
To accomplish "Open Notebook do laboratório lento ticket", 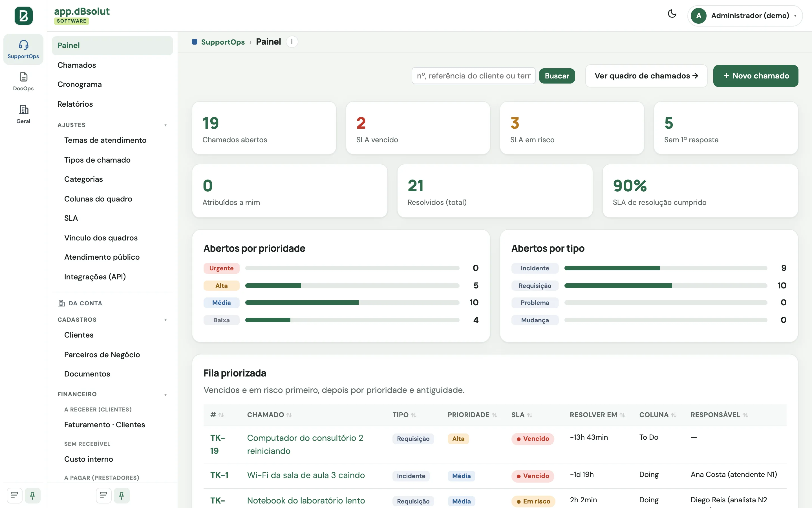I will click(x=306, y=501).
